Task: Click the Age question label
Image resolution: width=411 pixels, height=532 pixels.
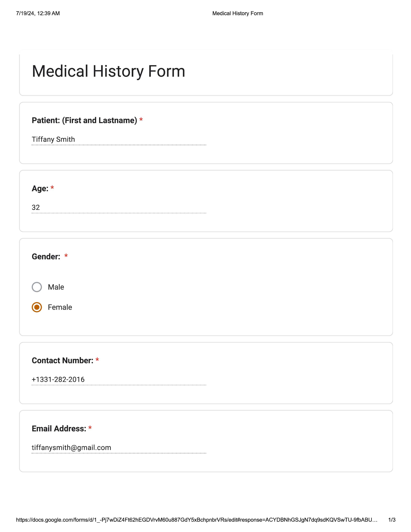Action: point(40,189)
